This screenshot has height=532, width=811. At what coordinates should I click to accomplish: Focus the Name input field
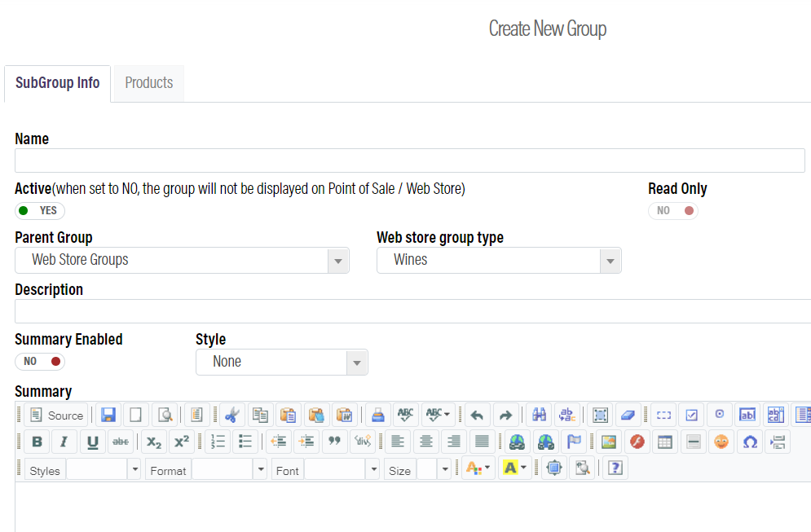(x=410, y=160)
